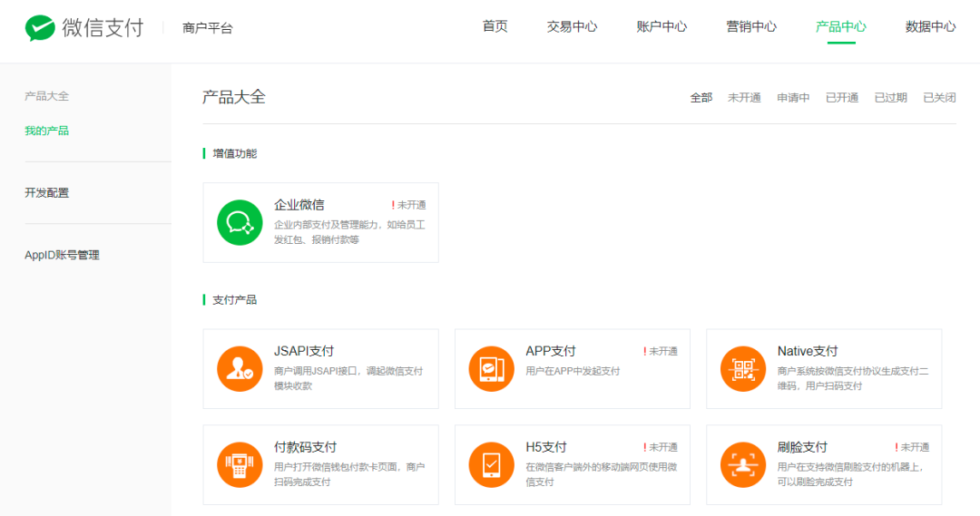Select 我的产品 in the sidebar
Viewport: 980px width, 516px height.
pyautogui.click(x=47, y=131)
